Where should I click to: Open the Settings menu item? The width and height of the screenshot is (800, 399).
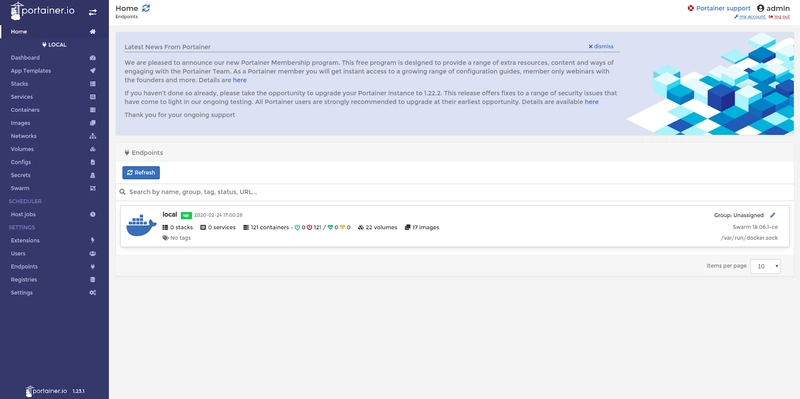coord(21,293)
